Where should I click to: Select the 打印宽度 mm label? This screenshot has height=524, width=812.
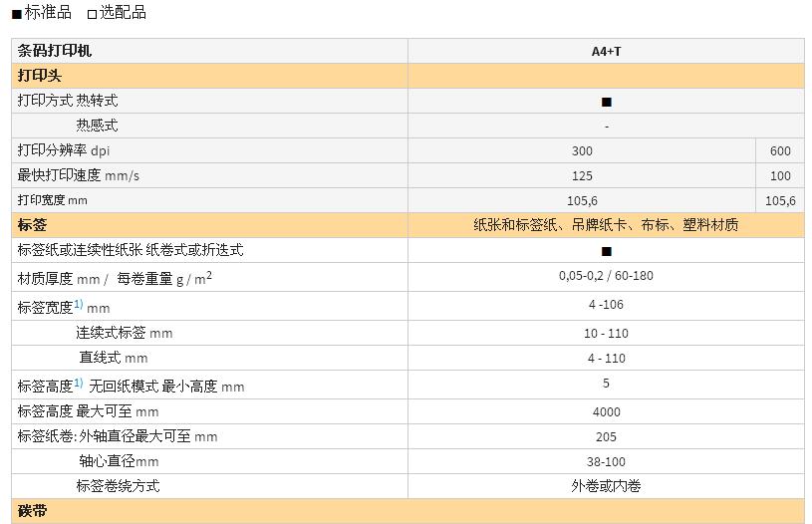pos(52,200)
